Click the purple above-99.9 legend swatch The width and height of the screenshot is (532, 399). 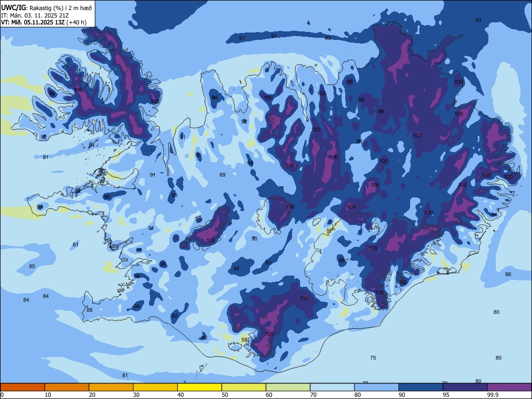509,387
